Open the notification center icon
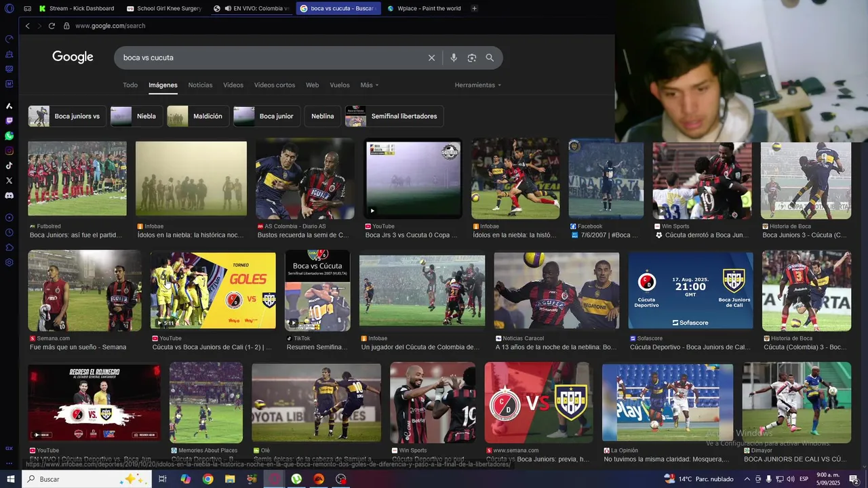 tap(854, 479)
